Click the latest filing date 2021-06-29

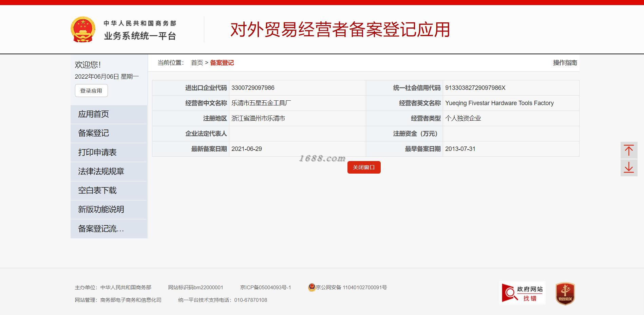[x=247, y=149]
